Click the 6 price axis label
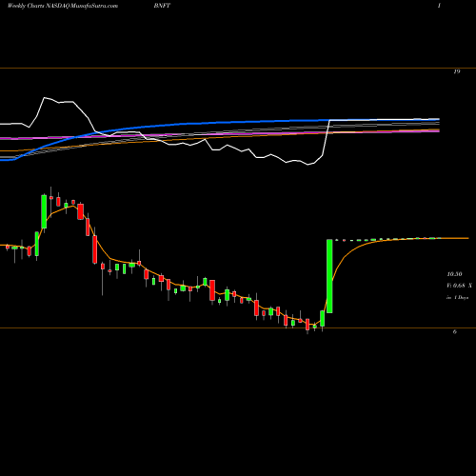476x476 pixels. [455, 332]
